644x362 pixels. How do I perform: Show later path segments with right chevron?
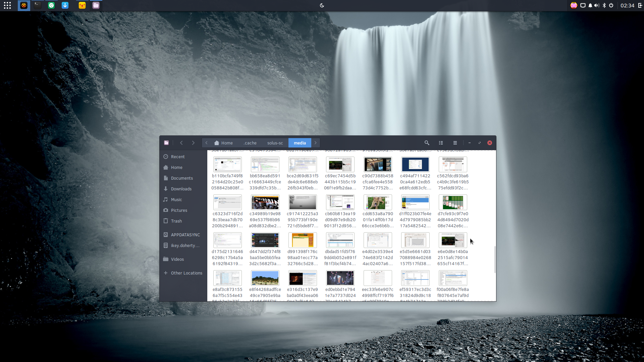tap(316, 143)
